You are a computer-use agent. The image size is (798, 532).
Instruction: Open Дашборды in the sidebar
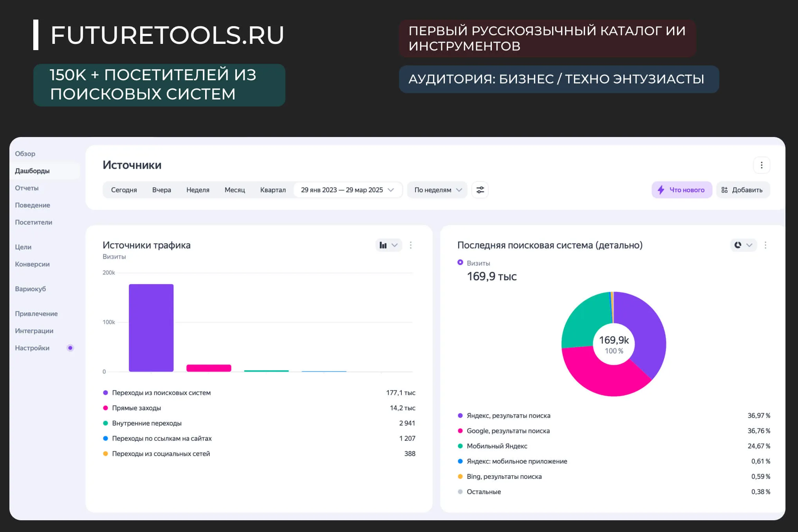point(32,171)
